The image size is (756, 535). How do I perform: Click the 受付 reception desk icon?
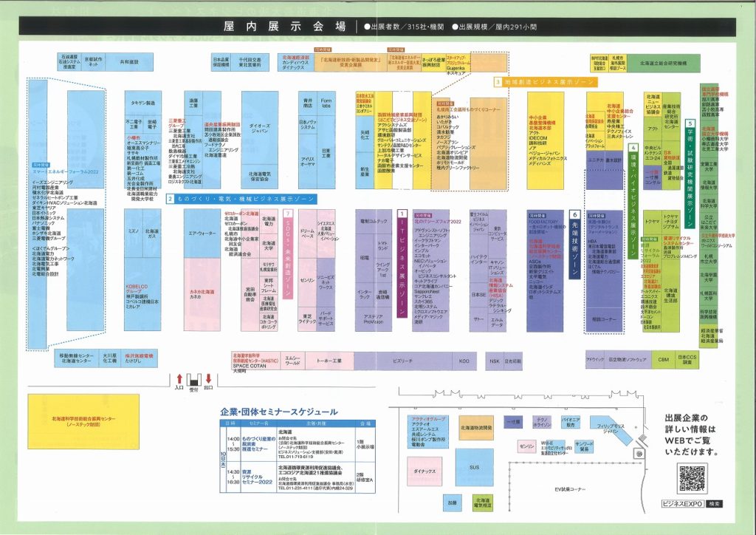pyautogui.click(x=194, y=380)
